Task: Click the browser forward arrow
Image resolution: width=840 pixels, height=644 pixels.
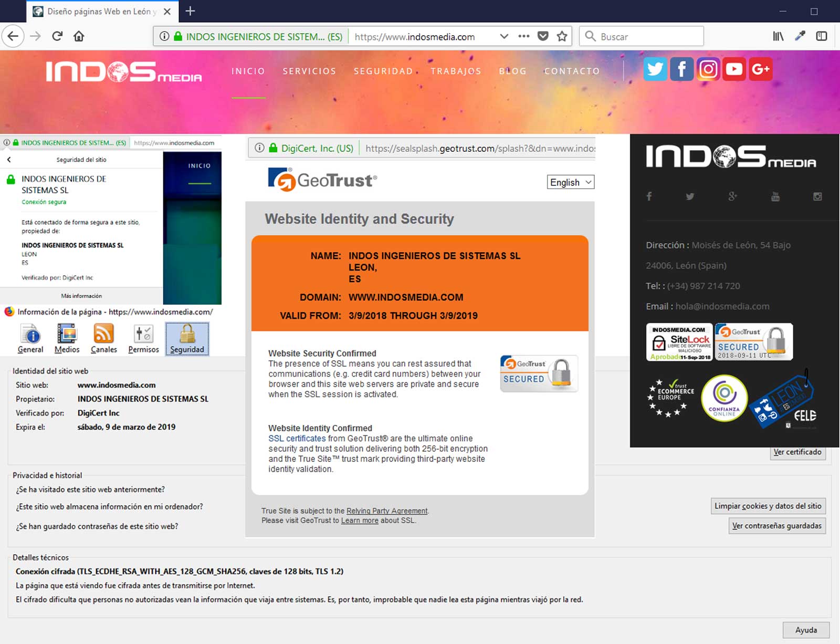Action: coord(35,36)
